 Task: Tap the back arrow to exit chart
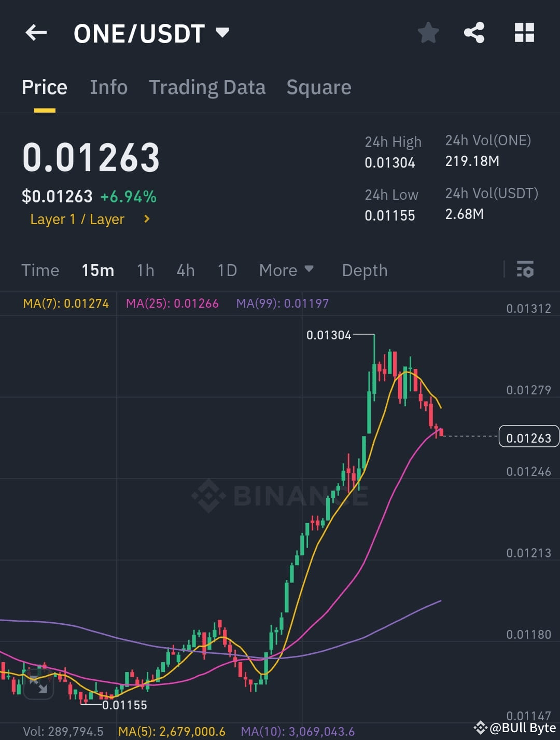point(35,32)
